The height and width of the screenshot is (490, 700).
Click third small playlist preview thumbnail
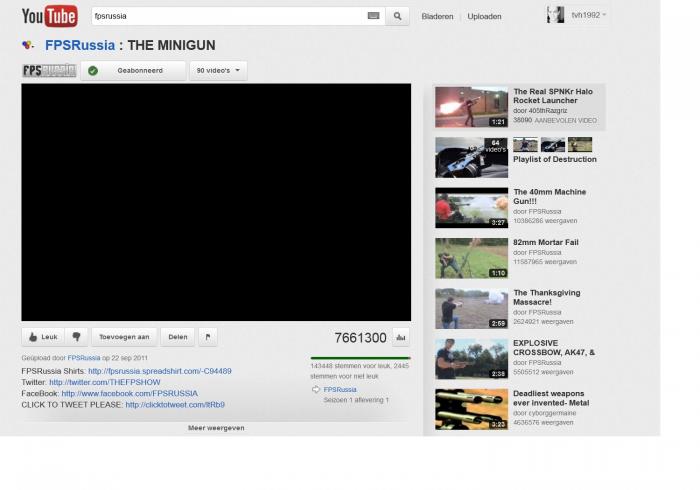pos(580,145)
